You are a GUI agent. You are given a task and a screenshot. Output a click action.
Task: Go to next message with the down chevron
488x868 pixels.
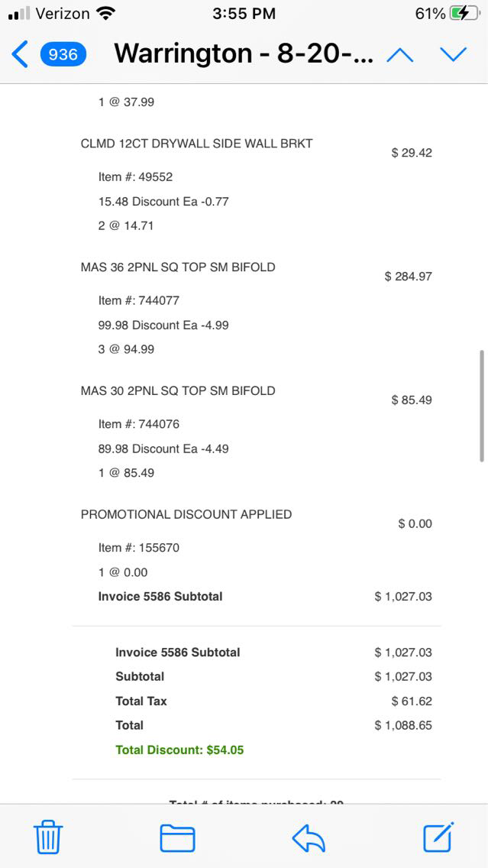pyautogui.click(x=453, y=55)
